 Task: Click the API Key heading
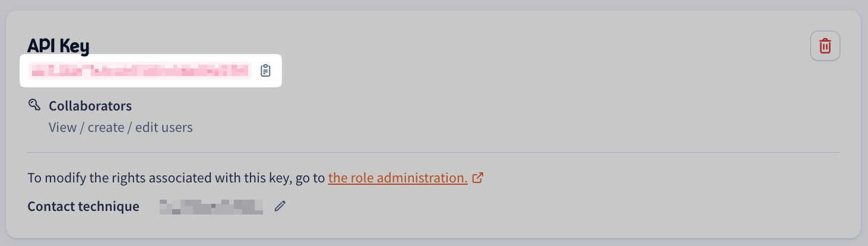[58, 46]
